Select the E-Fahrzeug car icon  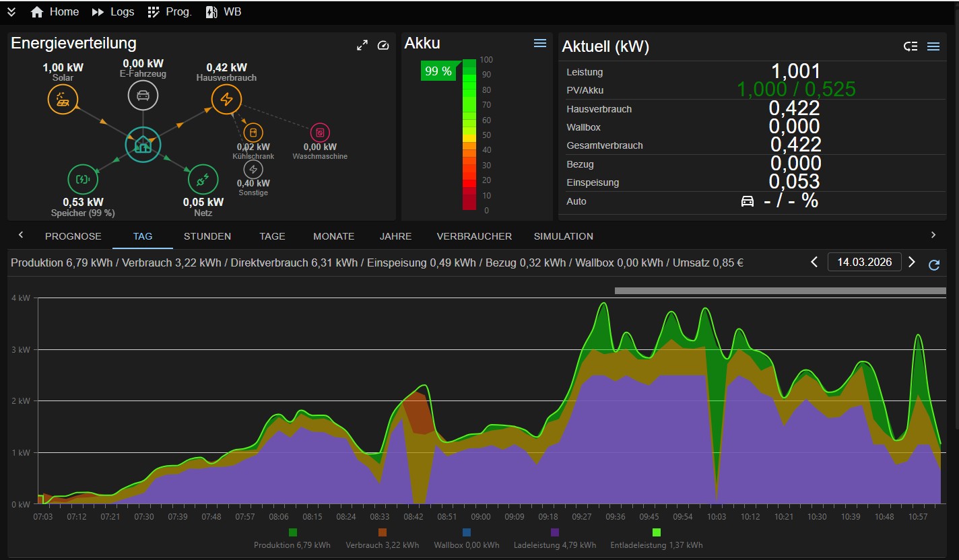pyautogui.click(x=143, y=95)
